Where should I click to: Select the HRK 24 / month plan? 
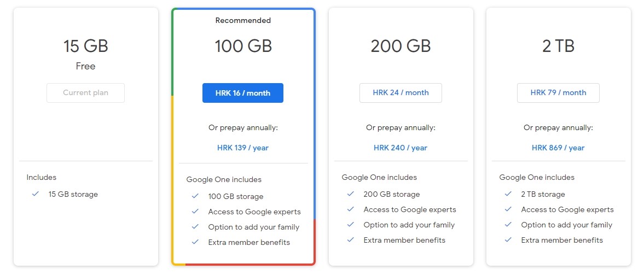(401, 93)
